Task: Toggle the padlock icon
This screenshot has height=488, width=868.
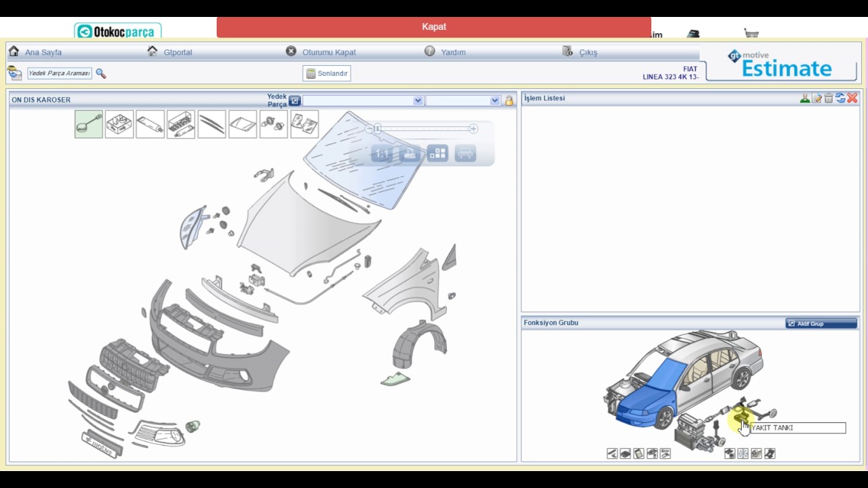Action: click(x=509, y=100)
